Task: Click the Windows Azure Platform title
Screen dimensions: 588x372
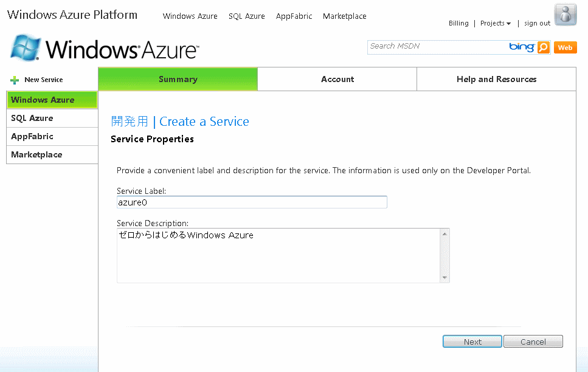Action: pyautogui.click(x=72, y=15)
